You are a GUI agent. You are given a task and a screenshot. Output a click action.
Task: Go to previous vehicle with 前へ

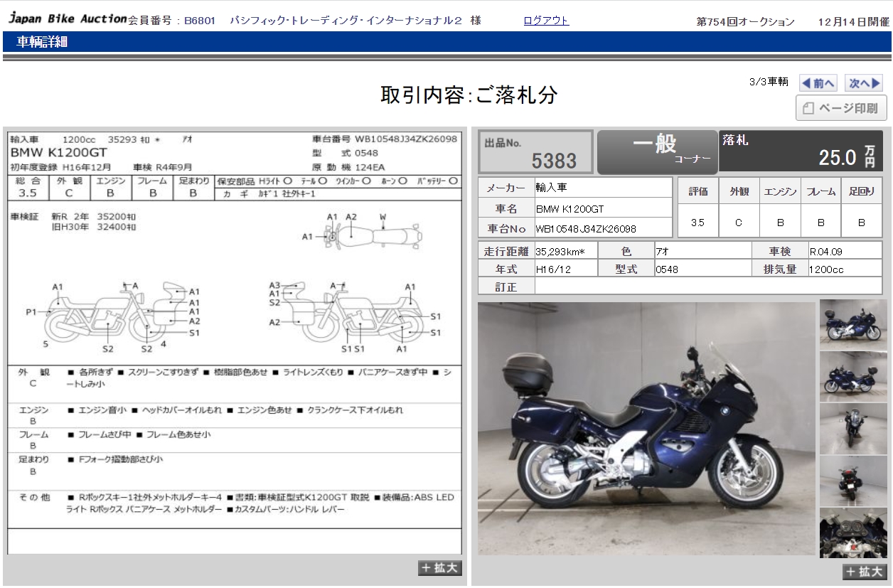[818, 83]
